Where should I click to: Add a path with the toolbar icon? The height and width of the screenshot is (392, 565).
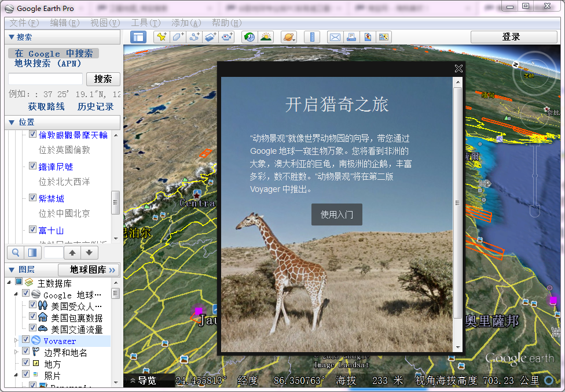pyautogui.click(x=195, y=37)
